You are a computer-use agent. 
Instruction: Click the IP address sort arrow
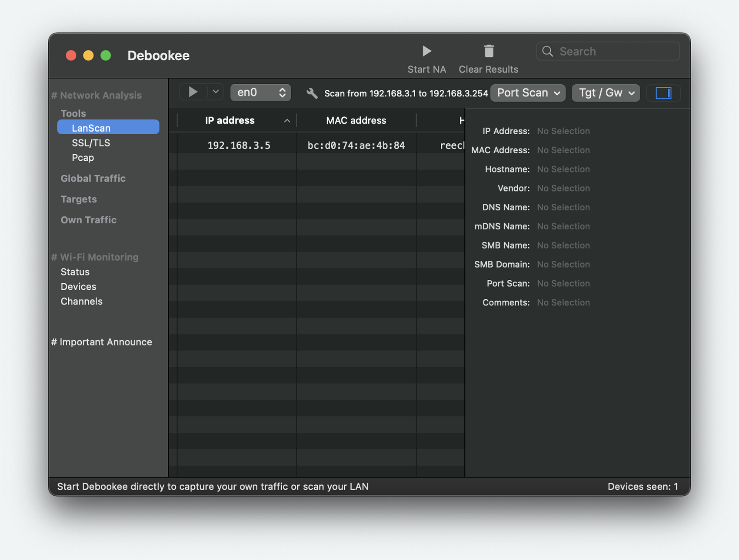click(287, 121)
